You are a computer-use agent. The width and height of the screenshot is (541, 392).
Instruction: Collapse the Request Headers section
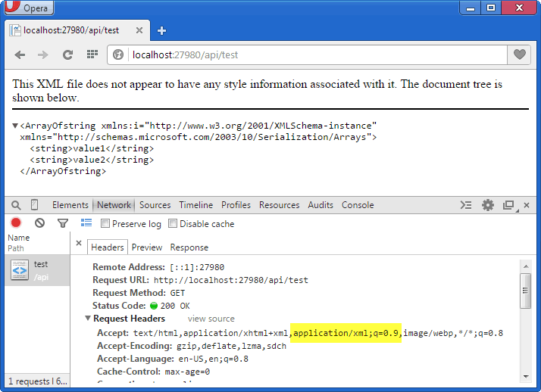88,319
